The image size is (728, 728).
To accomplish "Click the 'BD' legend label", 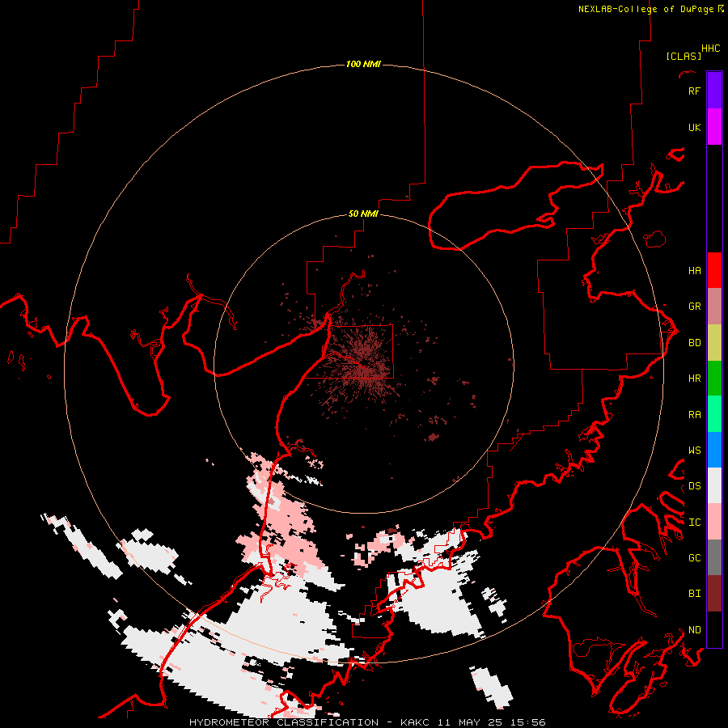I will tap(694, 343).
